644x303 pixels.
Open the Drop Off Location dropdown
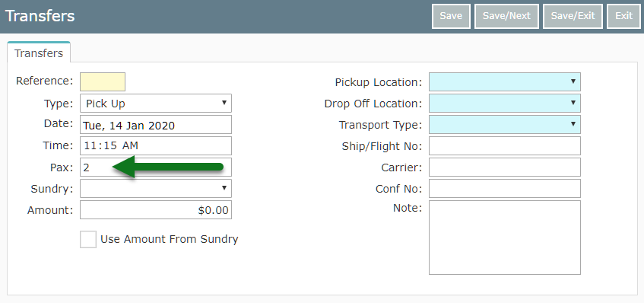click(505, 104)
